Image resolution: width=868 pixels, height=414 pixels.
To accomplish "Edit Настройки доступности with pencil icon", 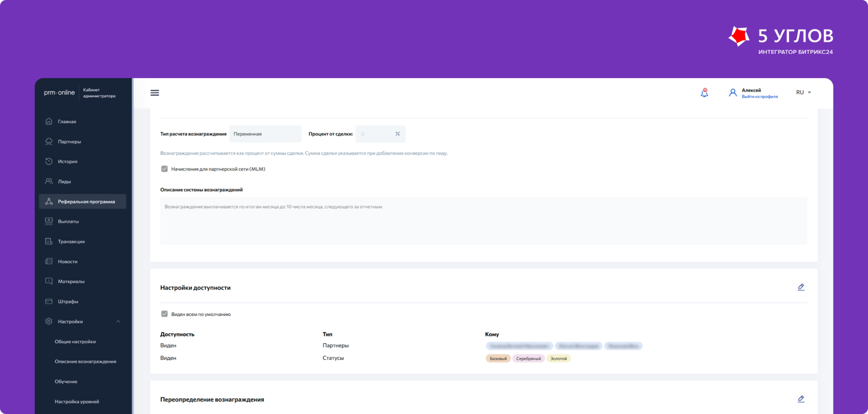I will tap(801, 287).
